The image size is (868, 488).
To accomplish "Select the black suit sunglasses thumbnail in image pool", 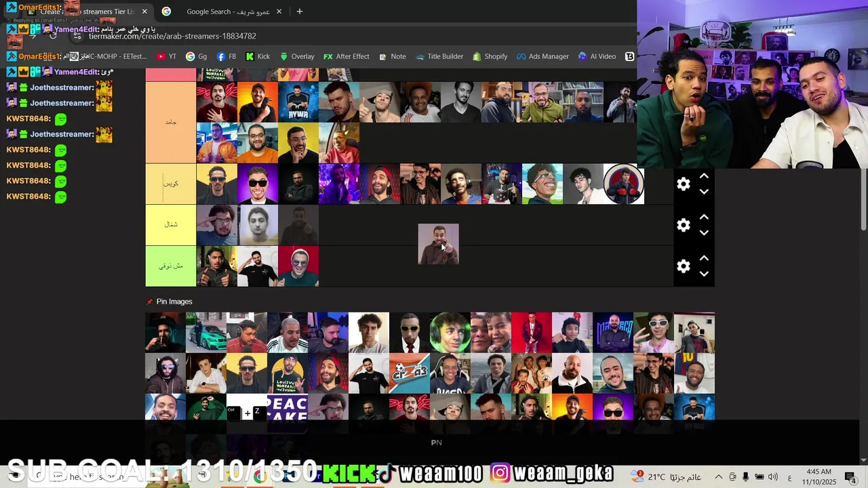I will pyautogui.click(x=410, y=333).
